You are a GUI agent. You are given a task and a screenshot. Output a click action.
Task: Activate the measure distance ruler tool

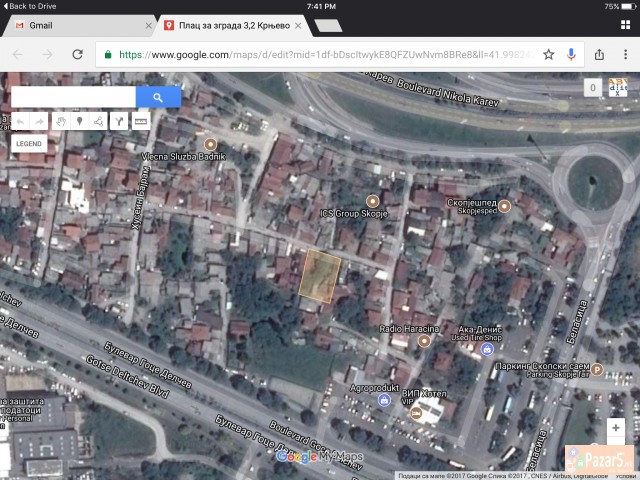[140, 121]
